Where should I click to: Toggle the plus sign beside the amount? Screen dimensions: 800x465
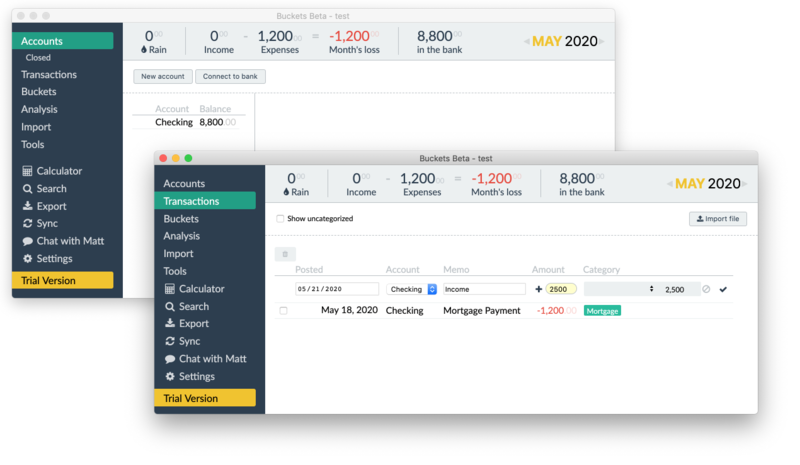point(538,289)
